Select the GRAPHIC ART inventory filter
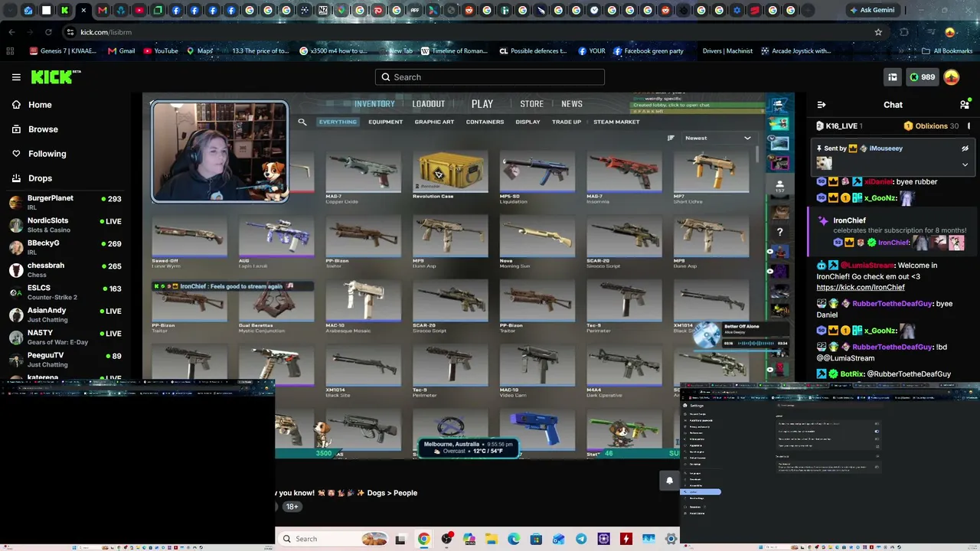Image resolution: width=980 pixels, height=551 pixels. click(434, 122)
